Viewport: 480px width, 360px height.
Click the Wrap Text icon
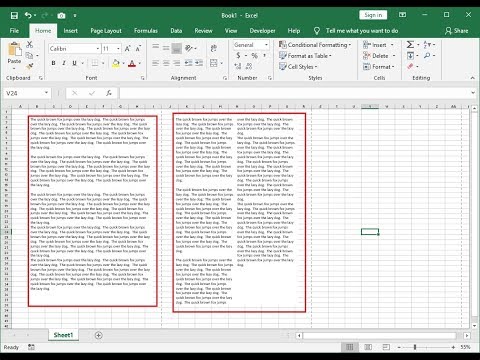(214, 48)
